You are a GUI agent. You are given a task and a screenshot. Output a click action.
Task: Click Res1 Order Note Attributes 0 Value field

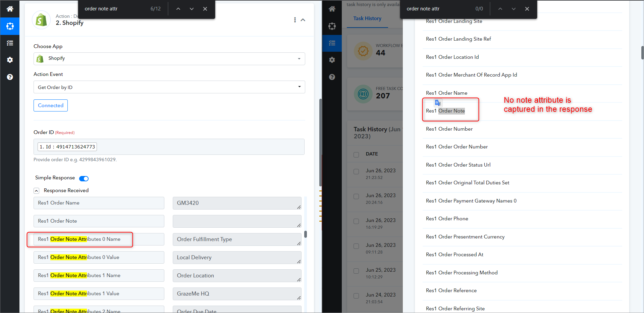click(99, 257)
